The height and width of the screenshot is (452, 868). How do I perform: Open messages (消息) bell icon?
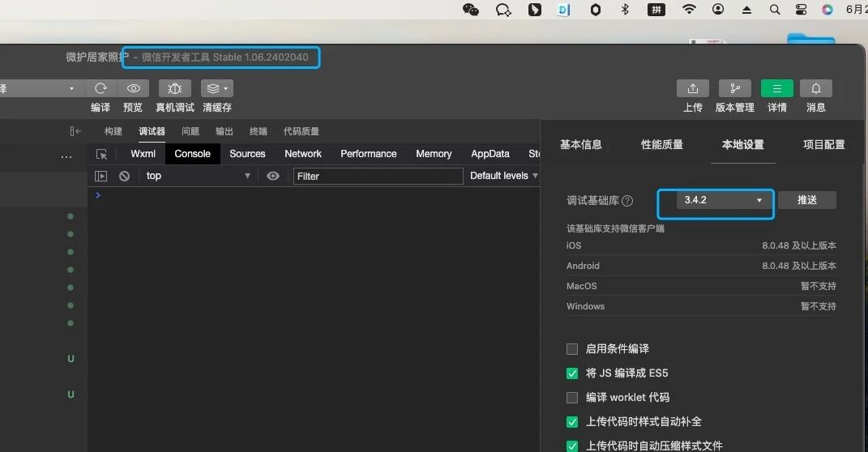click(816, 88)
